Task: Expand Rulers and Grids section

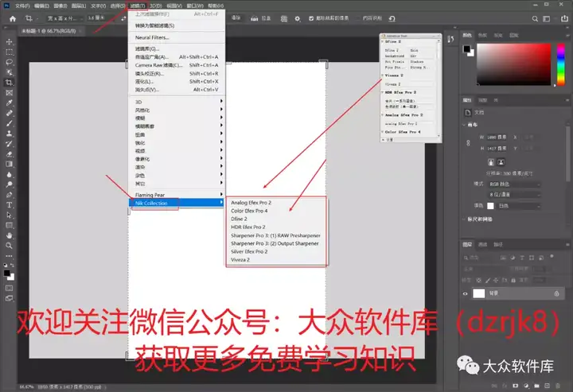Action: (x=464, y=219)
